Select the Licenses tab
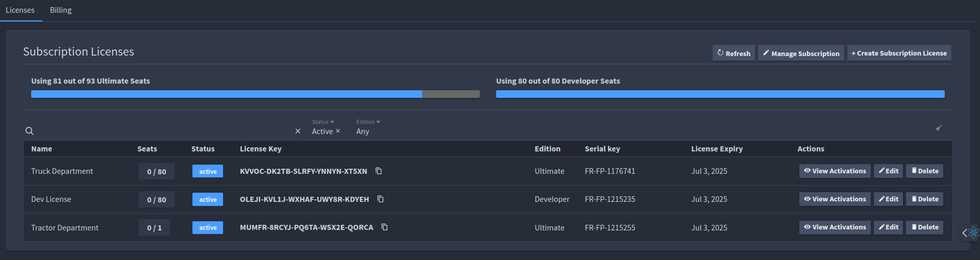Viewport: 980px width, 260px height. [x=20, y=10]
